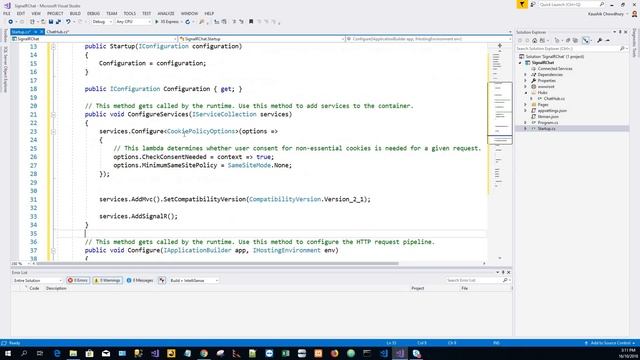The height and width of the screenshot is (360, 640).
Task: Open the EDIT menu
Action: click(x=21, y=13)
